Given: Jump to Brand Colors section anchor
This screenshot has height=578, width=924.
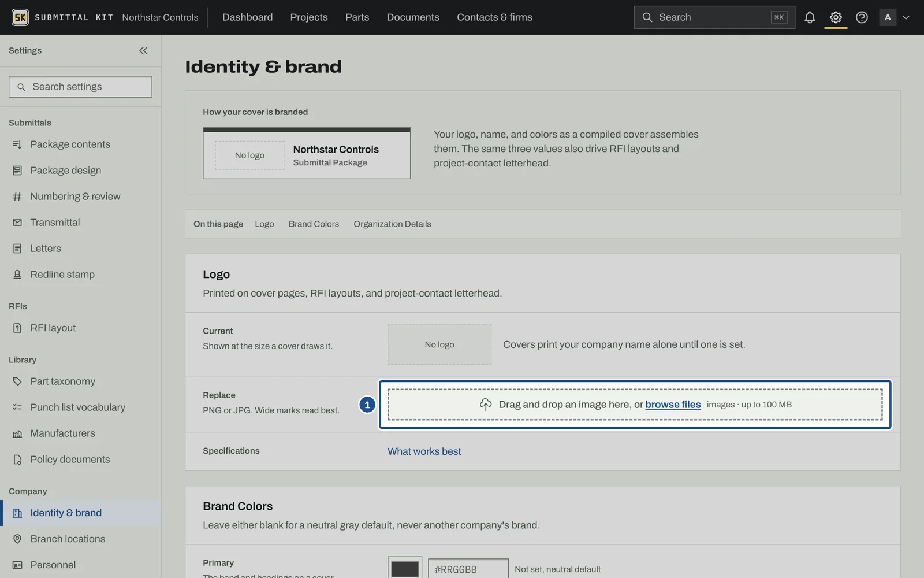Looking at the screenshot, I should coord(314,224).
